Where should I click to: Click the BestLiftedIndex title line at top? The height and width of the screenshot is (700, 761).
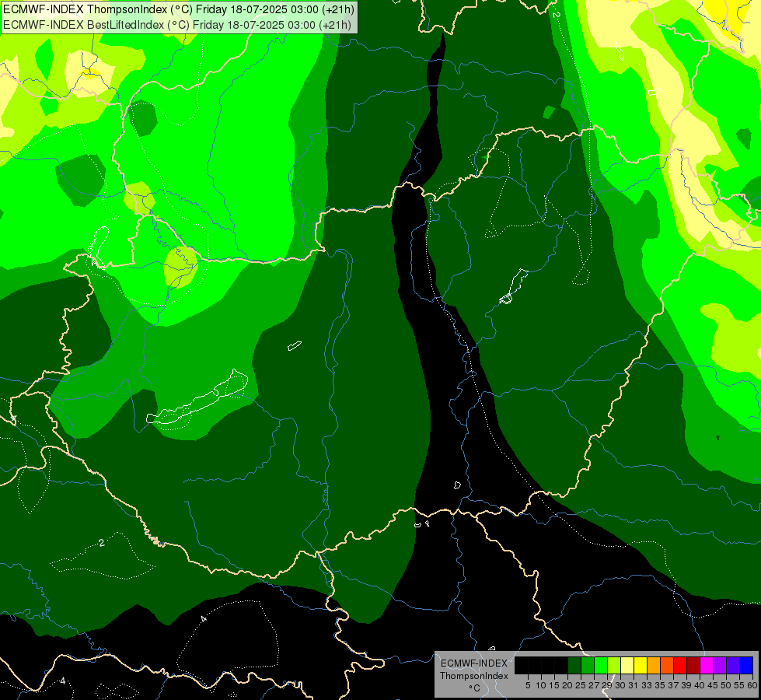coord(177,24)
